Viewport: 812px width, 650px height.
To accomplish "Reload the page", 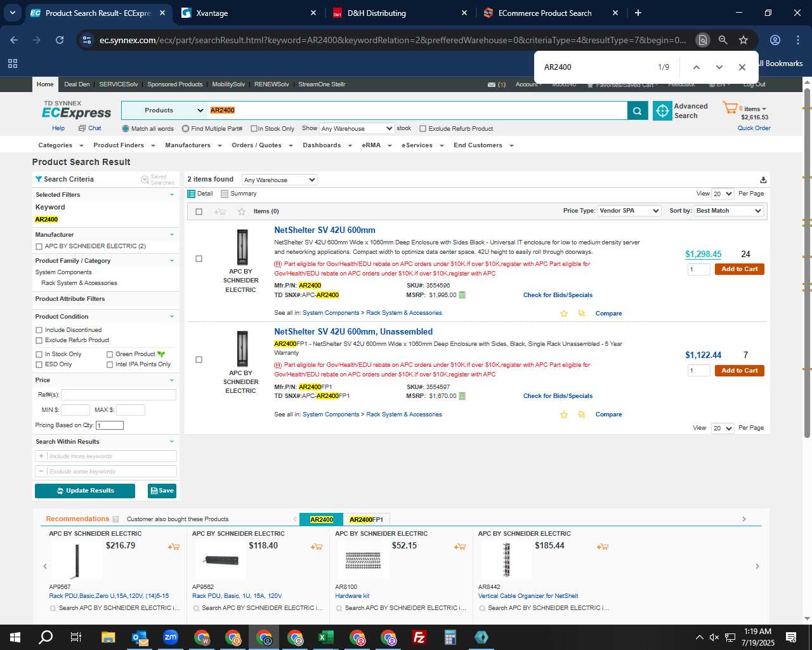I will point(60,40).
